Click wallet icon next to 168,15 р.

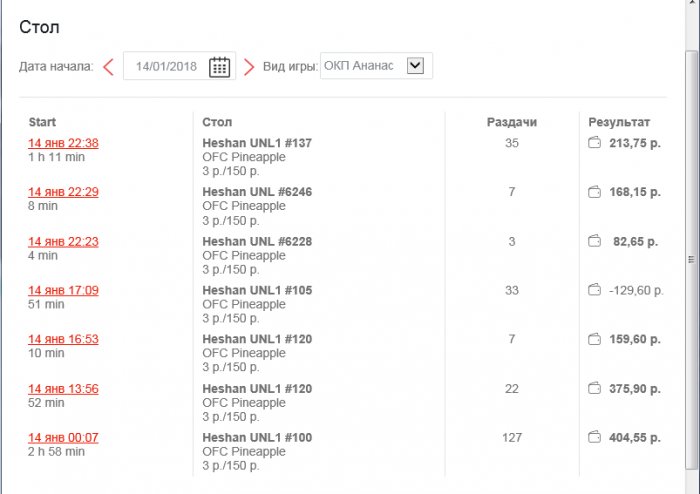coord(594,192)
